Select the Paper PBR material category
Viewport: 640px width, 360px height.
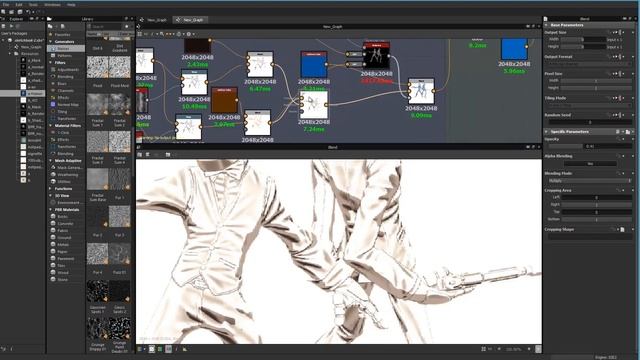tap(62, 251)
